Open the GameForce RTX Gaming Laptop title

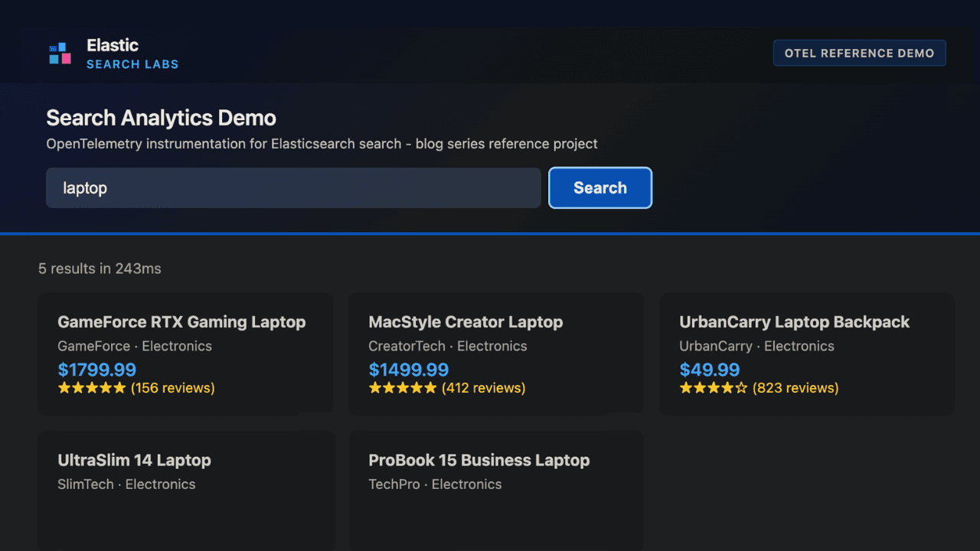point(181,322)
